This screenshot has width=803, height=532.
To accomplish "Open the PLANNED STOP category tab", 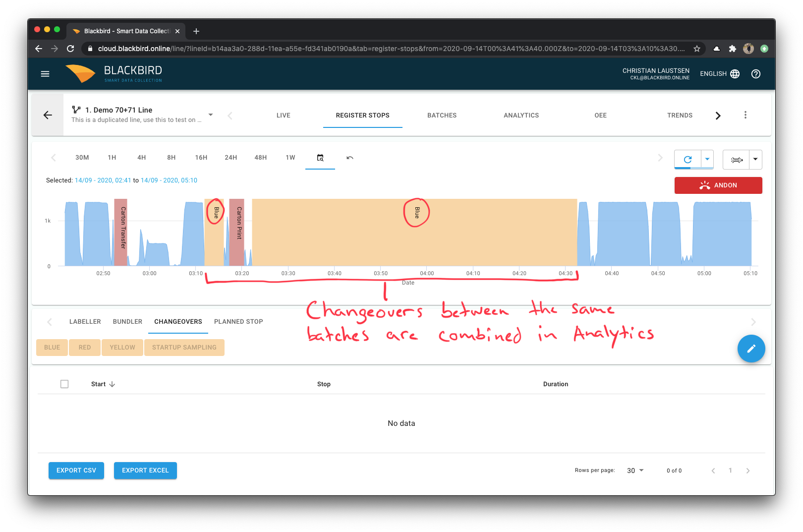I will 238,322.
